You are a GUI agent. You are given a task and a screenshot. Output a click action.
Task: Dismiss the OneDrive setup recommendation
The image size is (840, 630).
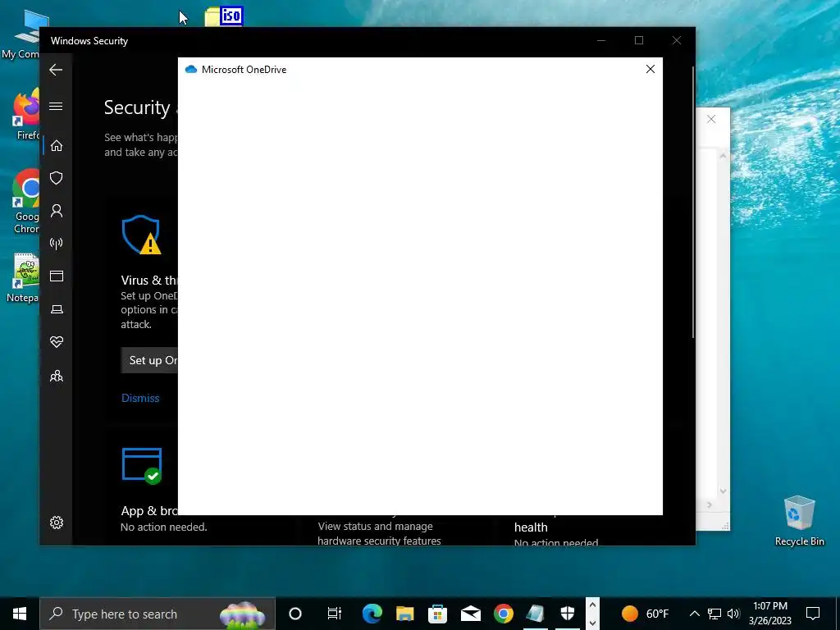coord(140,398)
